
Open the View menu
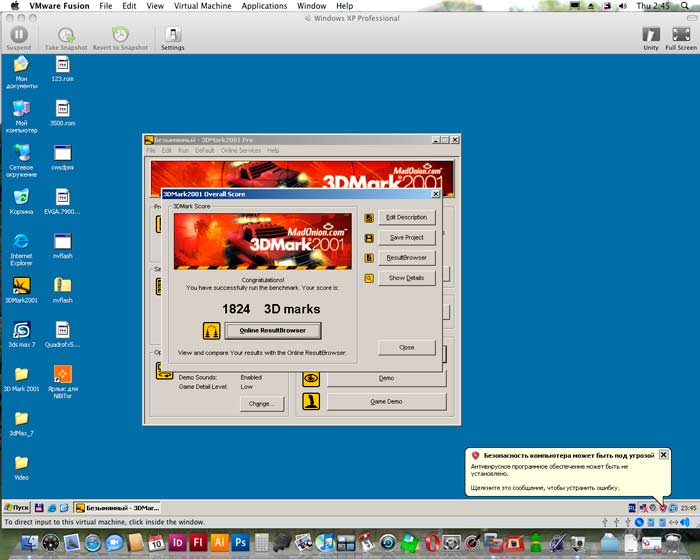click(155, 6)
